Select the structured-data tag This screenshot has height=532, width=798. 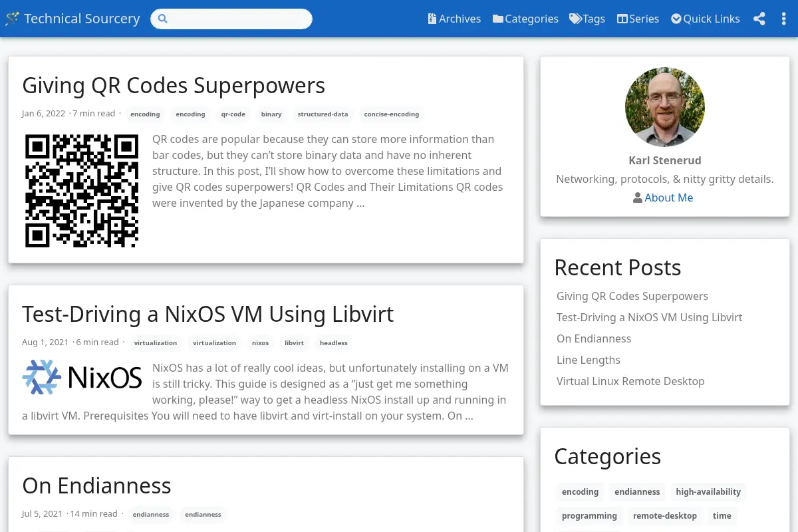click(x=323, y=114)
